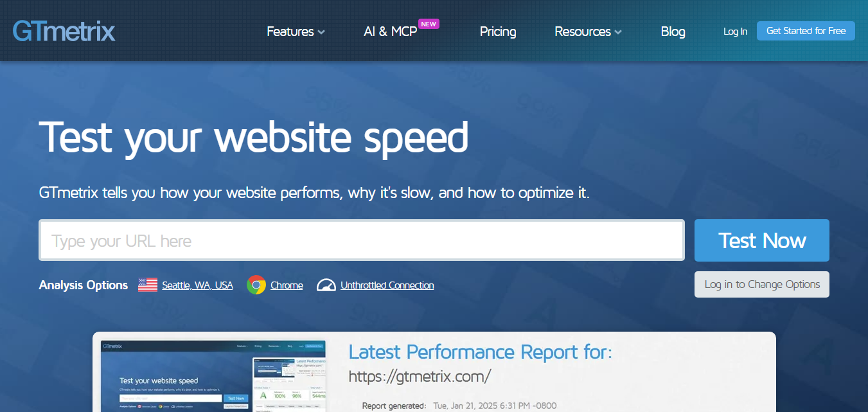Click the speedometer connection icon

pos(326,285)
